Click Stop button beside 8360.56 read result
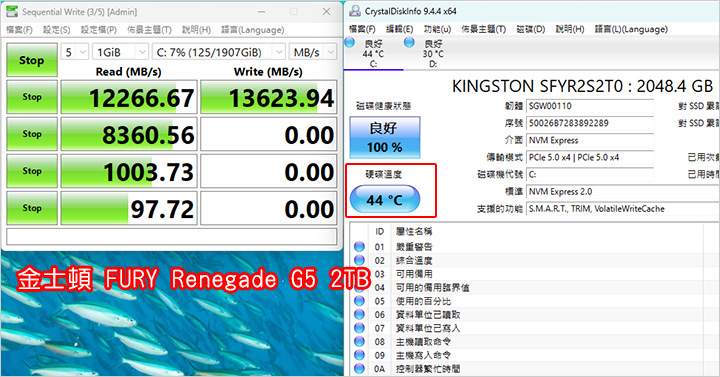Viewport: 720px width, 377px height. [32, 134]
